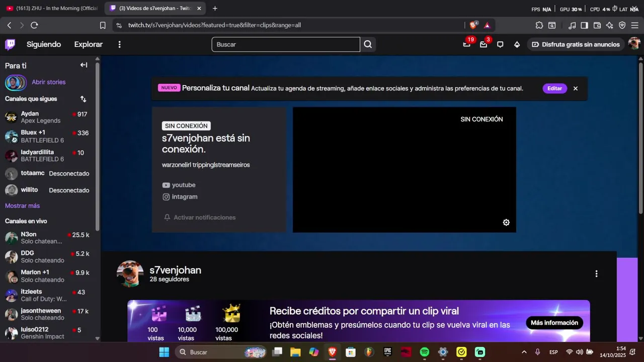Click the search magnifier button in Twitch
Image resolution: width=644 pixels, height=362 pixels.
[368, 44]
